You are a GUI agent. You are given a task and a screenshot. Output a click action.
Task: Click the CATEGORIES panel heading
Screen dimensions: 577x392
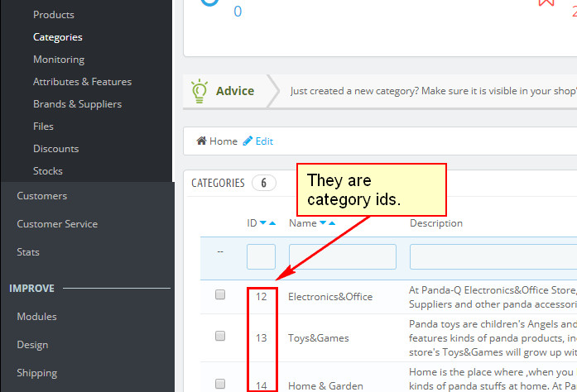tap(218, 183)
